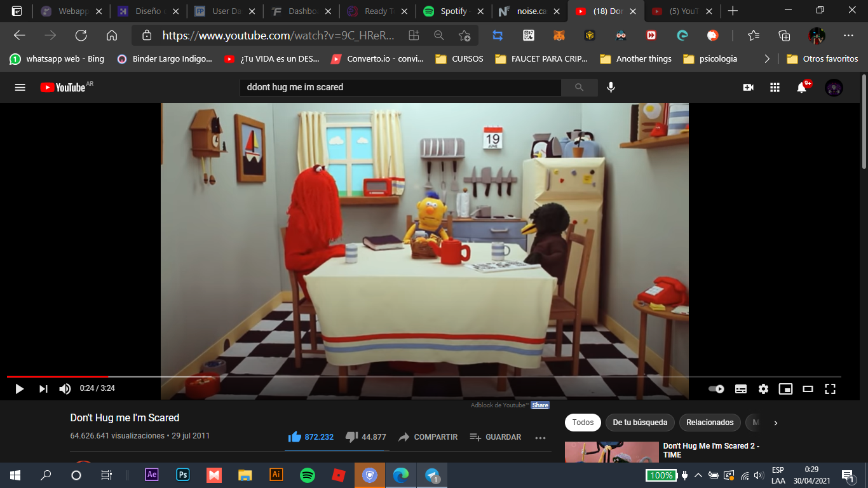
Task: Open the browser home page
Action: (x=112, y=36)
